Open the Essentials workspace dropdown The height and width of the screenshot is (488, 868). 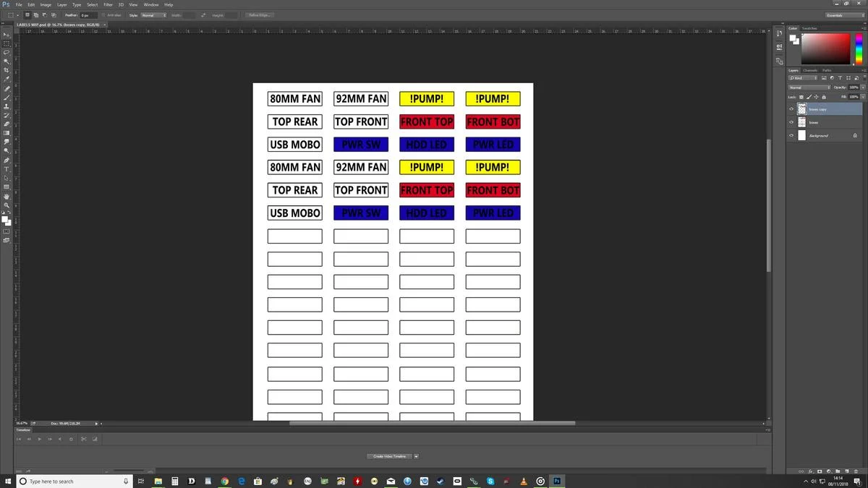point(845,15)
